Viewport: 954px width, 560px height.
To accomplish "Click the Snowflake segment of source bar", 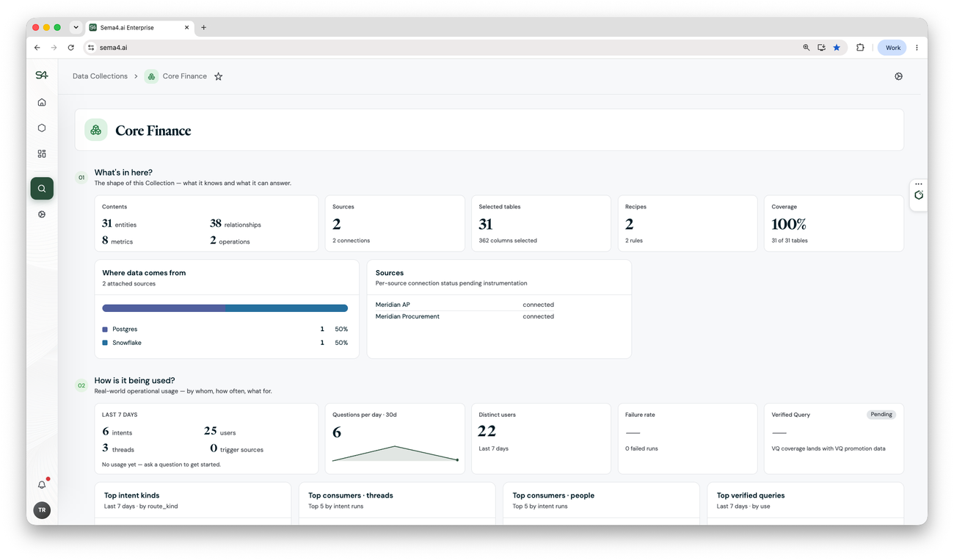I will pyautogui.click(x=286, y=308).
